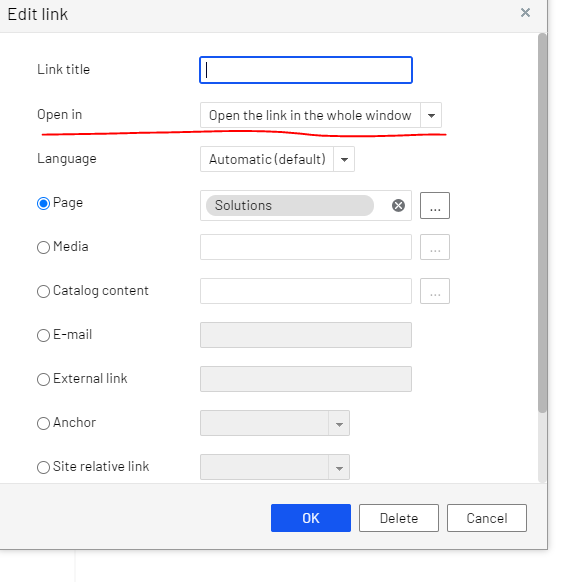Screen dimensions: 578x582
Task: Select the External link radio button
Action: (x=43, y=379)
